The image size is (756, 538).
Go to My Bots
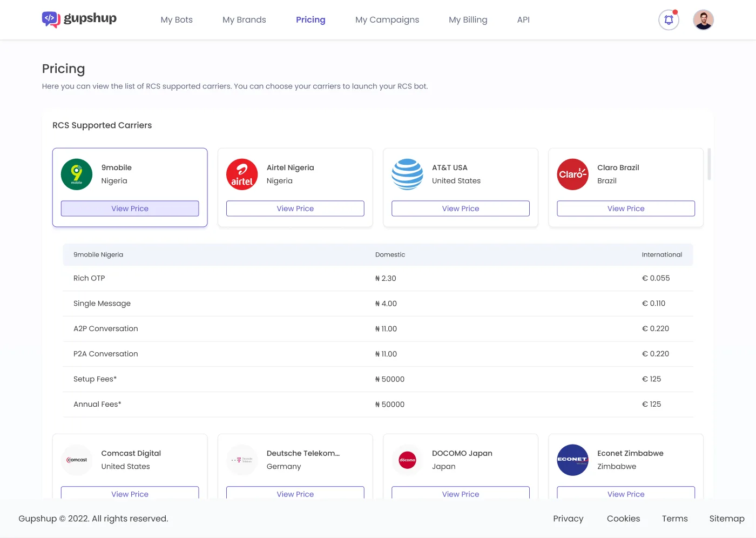click(177, 20)
